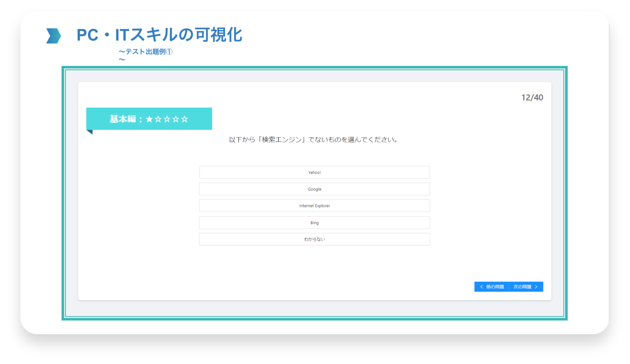Click the third star in the difficulty rating

[167, 119]
